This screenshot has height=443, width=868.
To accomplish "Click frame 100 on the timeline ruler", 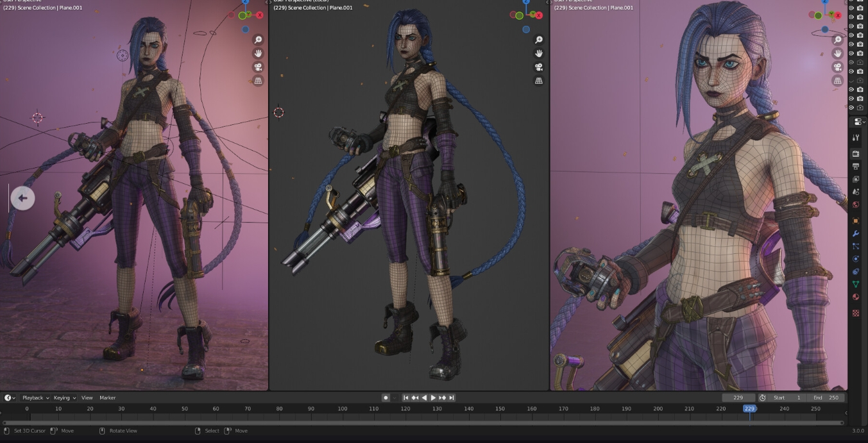I will [342, 408].
